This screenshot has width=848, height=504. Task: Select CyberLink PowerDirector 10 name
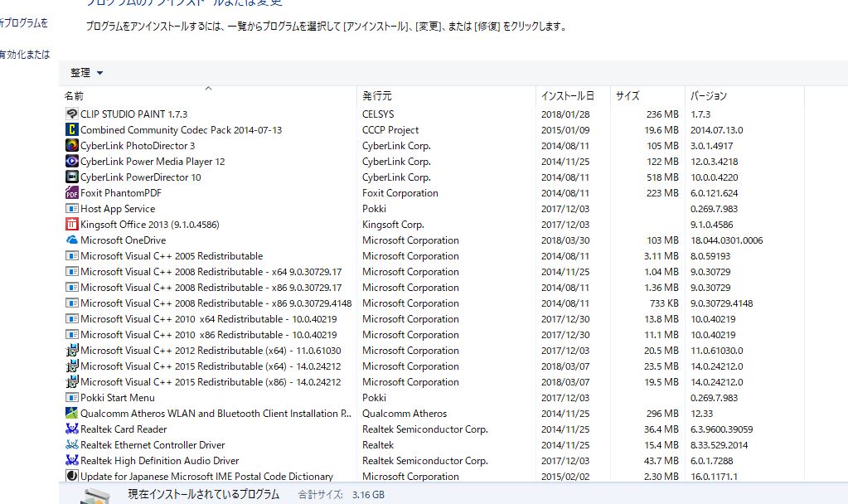(141, 177)
